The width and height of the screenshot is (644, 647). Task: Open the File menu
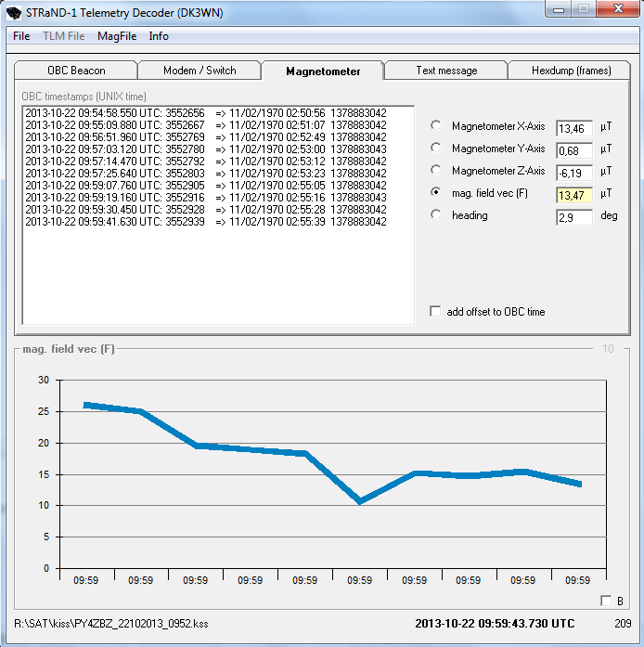(21, 36)
